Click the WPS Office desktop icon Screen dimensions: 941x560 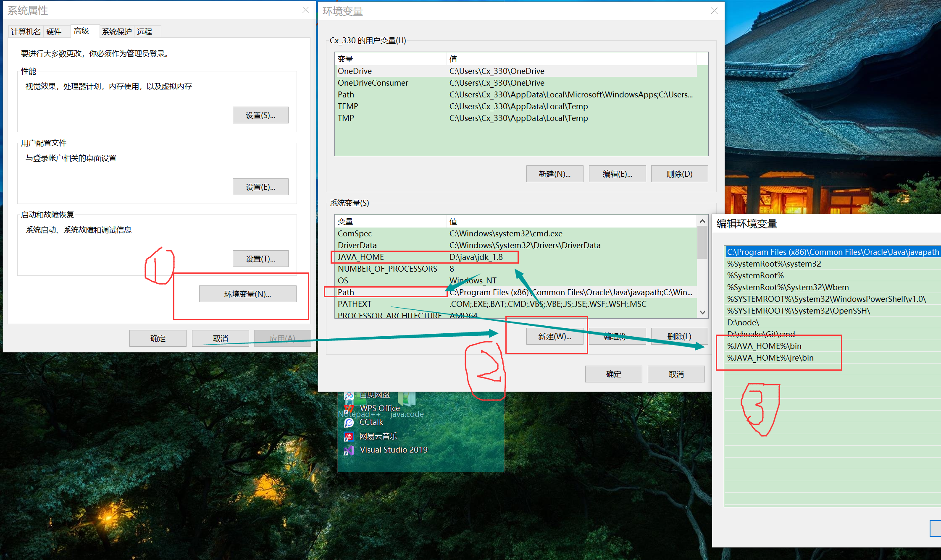click(349, 408)
